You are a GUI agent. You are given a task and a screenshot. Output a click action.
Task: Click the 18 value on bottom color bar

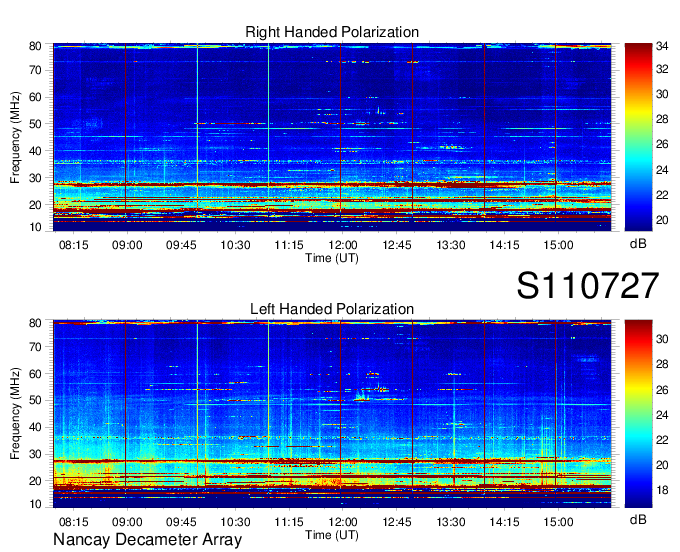[662, 490]
